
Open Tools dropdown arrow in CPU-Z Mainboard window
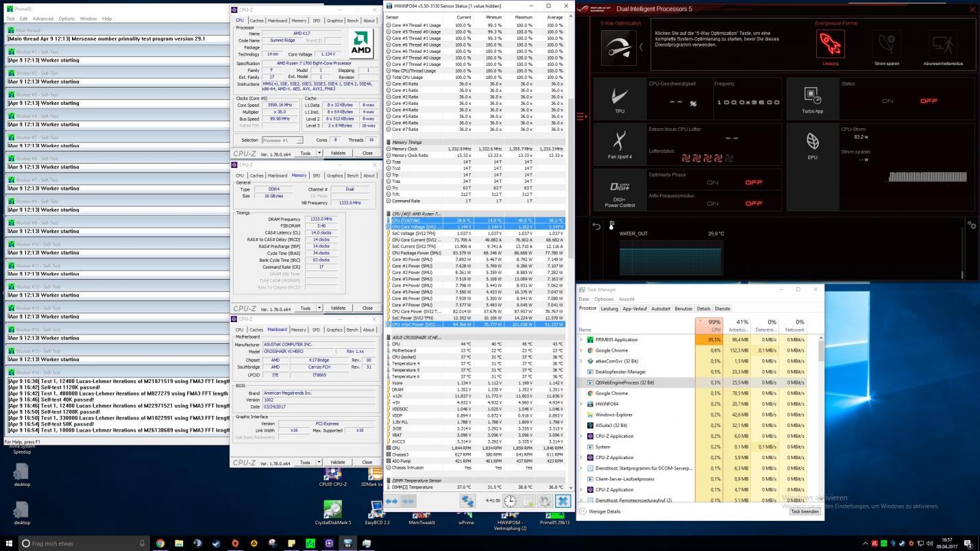click(319, 462)
